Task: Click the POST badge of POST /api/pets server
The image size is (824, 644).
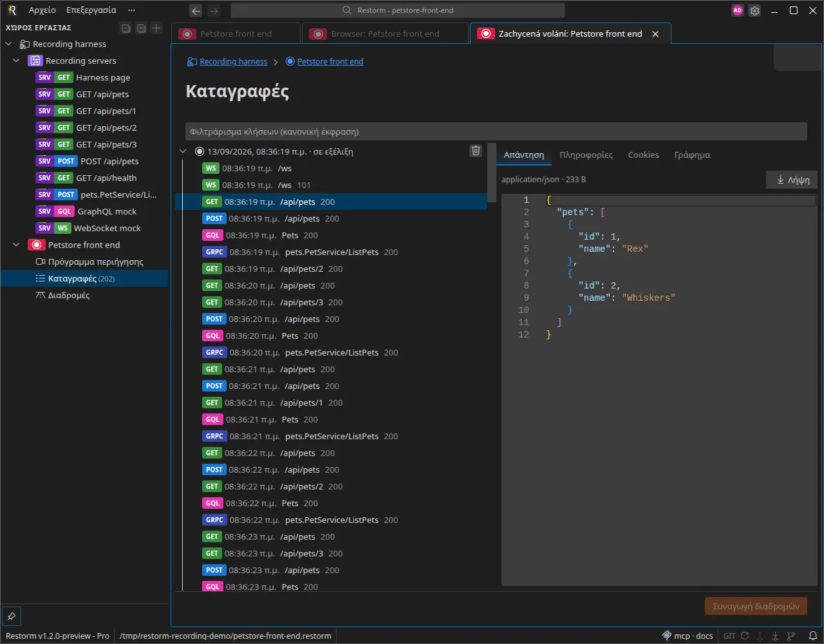Action: pos(66,162)
